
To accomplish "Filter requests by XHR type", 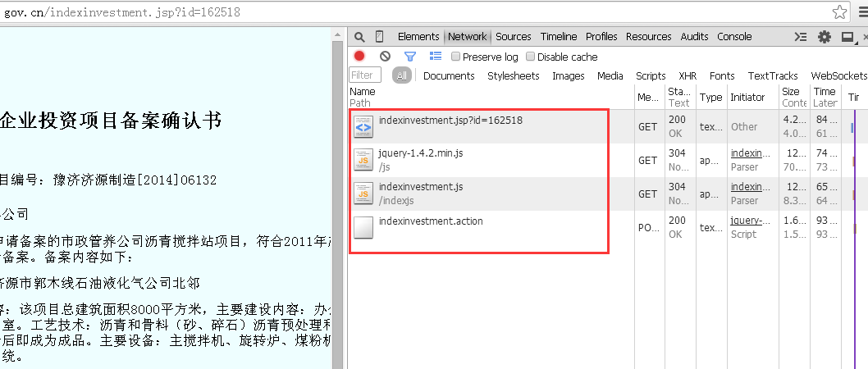I will coord(688,75).
